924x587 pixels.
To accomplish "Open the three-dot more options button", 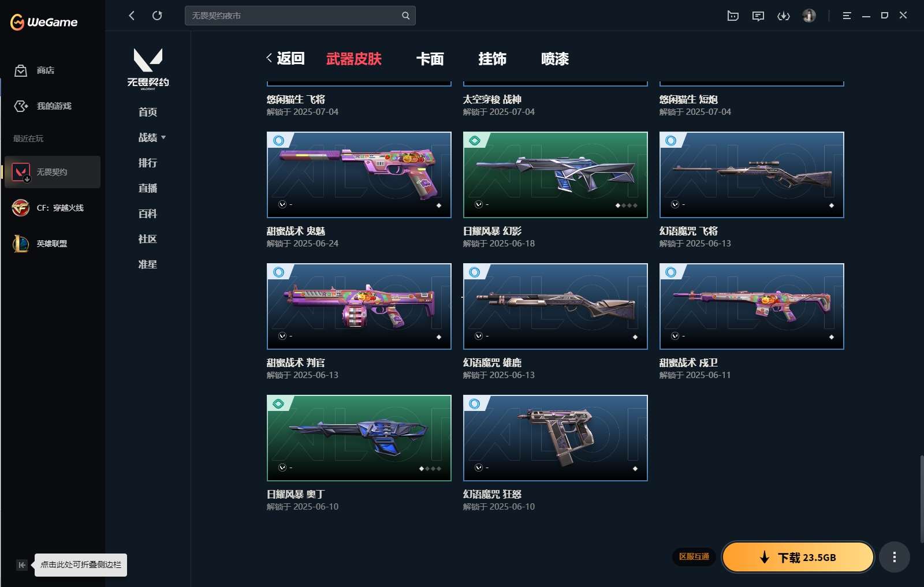I will click(x=894, y=557).
